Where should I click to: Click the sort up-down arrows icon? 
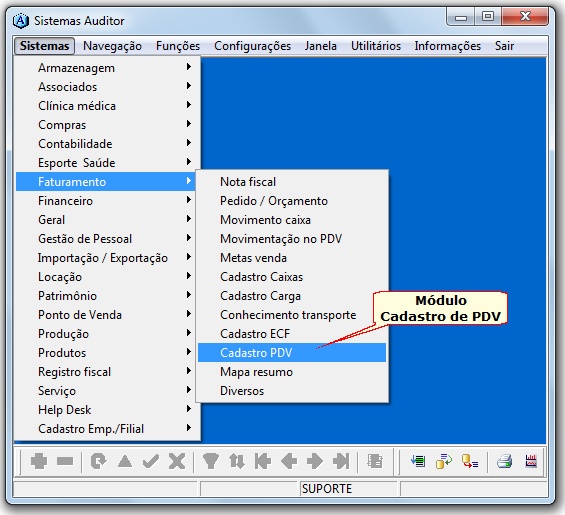tap(237, 461)
